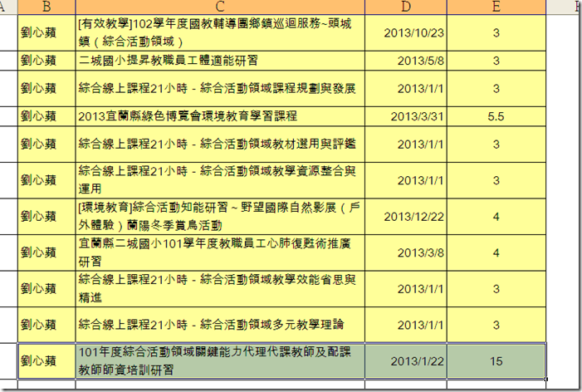Click the 綜合活動領域多元教學理論 course cell
This screenshot has width=582, height=392.
click(x=219, y=324)
